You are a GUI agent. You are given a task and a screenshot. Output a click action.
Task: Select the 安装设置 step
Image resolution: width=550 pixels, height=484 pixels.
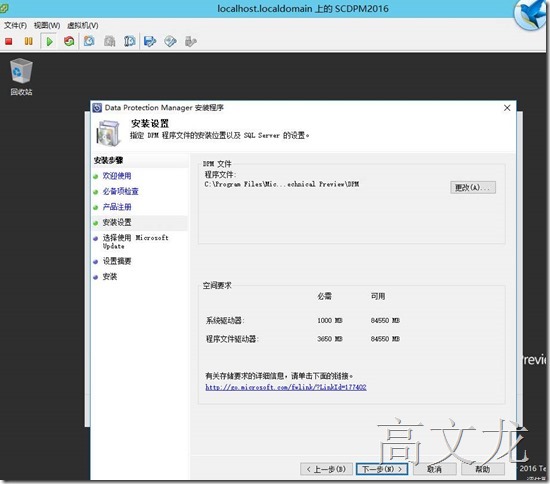click(x=117, y=222)
